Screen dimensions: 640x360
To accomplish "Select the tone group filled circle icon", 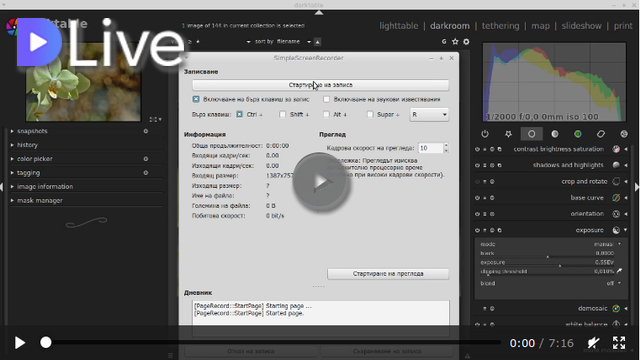I will coord(555,134).
